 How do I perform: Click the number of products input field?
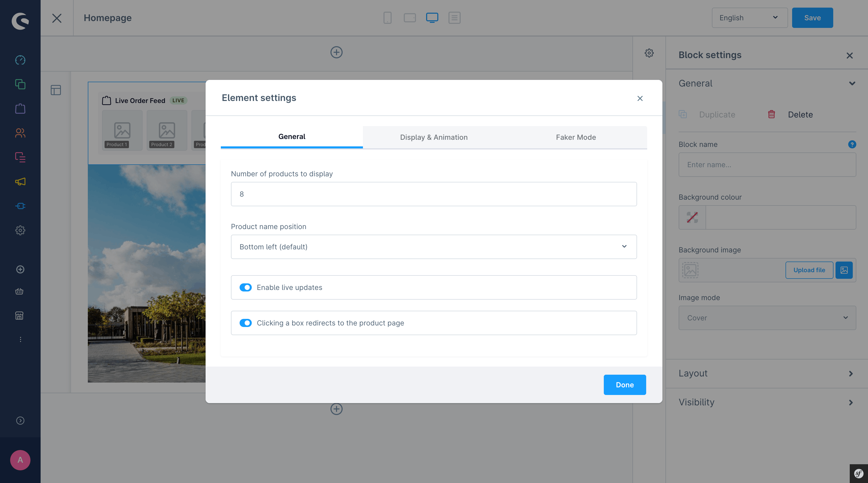(434, 194)
